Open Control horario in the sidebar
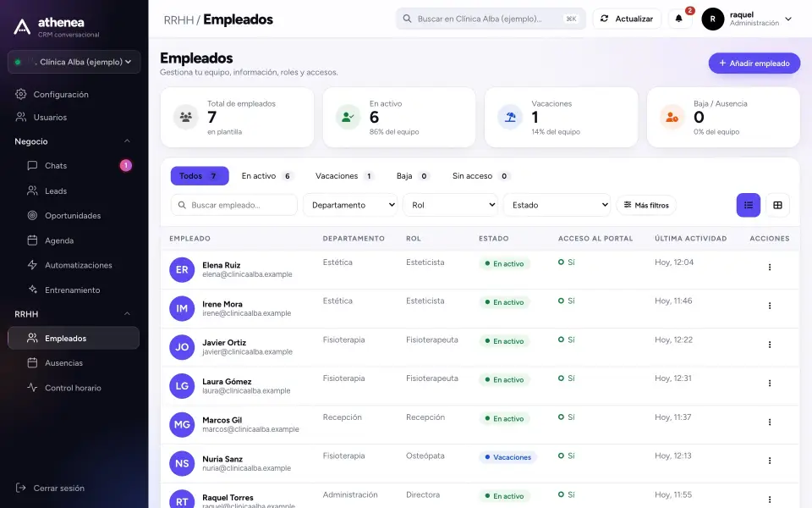 pos(74,388)
